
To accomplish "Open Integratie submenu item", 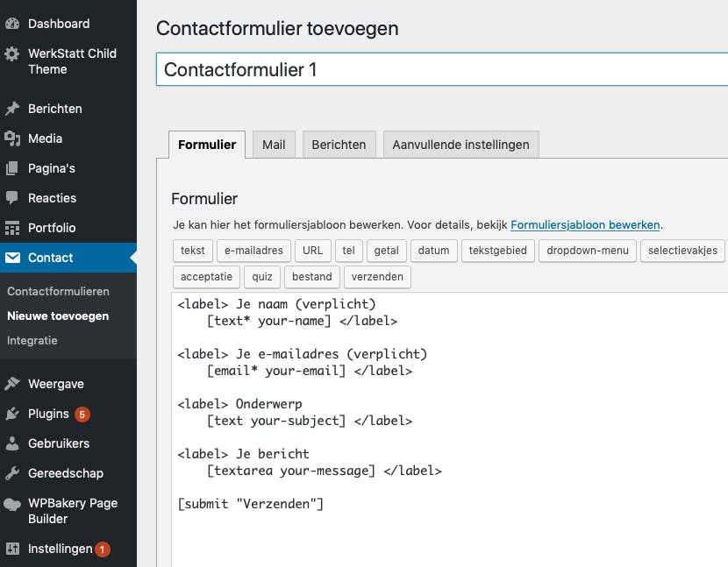I will click(32, 340).
